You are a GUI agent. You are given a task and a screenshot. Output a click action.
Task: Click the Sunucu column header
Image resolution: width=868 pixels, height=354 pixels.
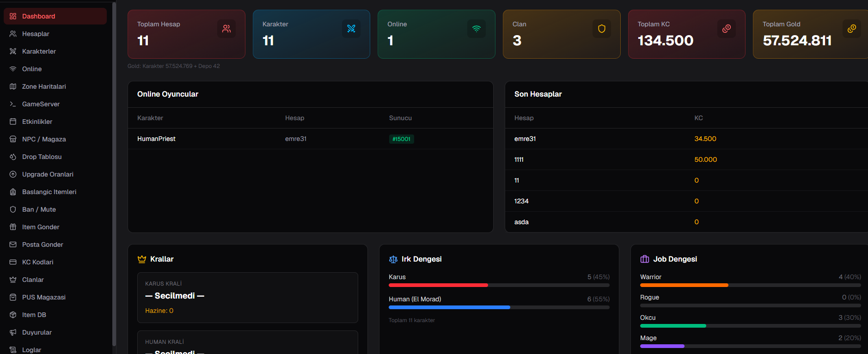click(400, 118)
